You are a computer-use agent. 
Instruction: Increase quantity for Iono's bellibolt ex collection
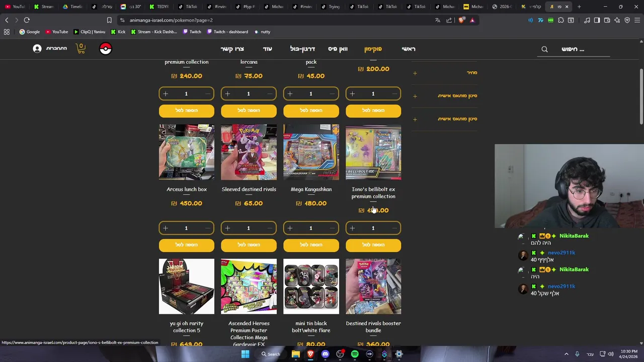[352, 228]
